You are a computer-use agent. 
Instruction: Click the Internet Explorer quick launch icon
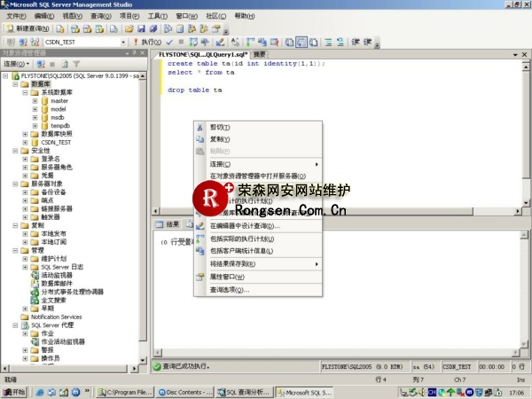(40, 393)
